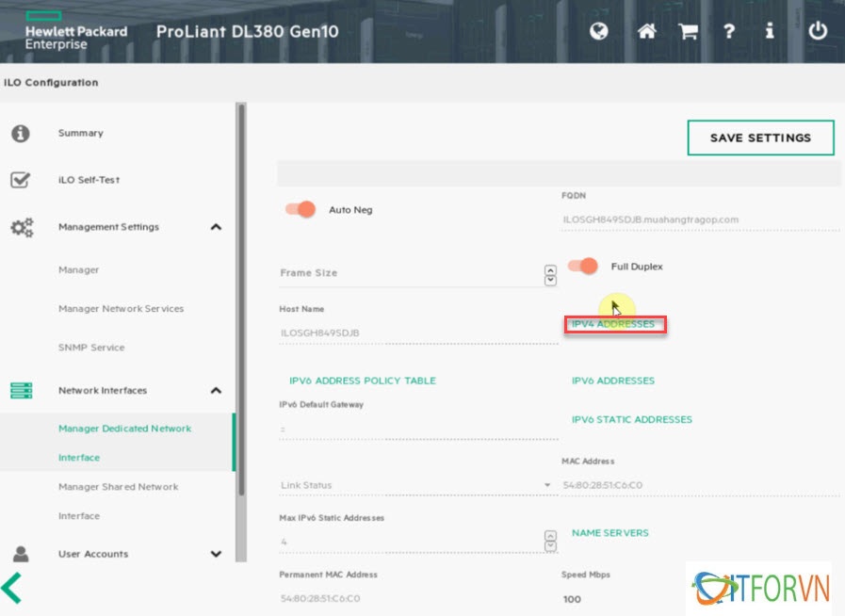Go to home via house icon
This screenshot has height=616, width=845.
click(x=646, y=31)
